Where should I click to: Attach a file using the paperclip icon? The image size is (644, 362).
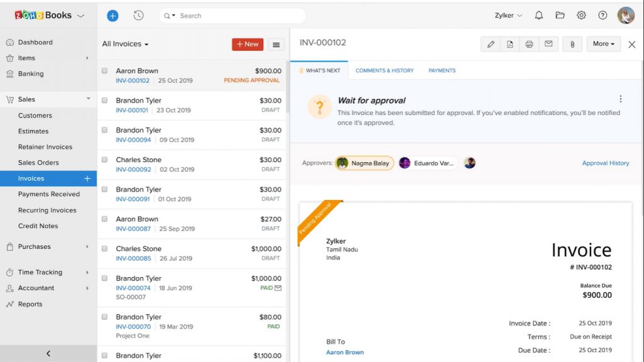point(571,44)
